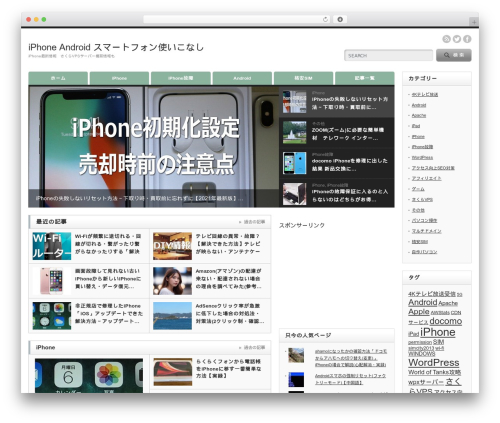Screen dimensions: 500x423
Task: Open the ZOOM(ズーム) fountain thumbnail
Action: pos(294,133)
